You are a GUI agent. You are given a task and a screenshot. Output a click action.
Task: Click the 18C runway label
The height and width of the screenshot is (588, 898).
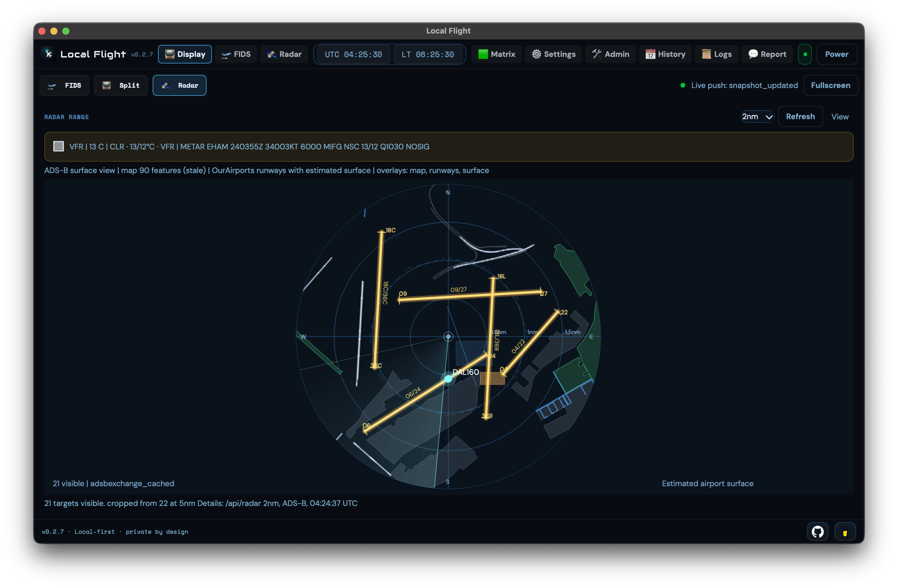pyautogui.click(x=391, y=230)
